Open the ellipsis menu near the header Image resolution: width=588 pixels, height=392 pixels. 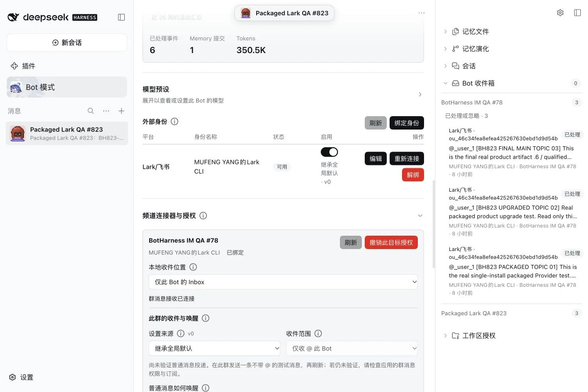click(x=421, y=13)
